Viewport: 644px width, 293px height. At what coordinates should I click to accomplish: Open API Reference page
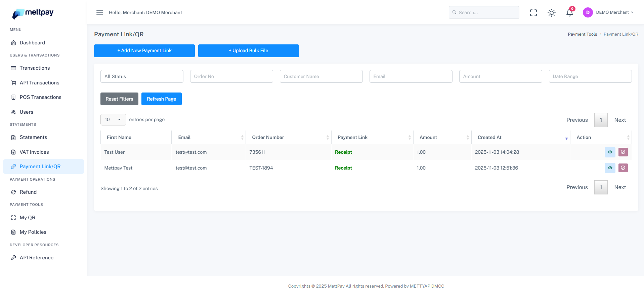(37, 258)
